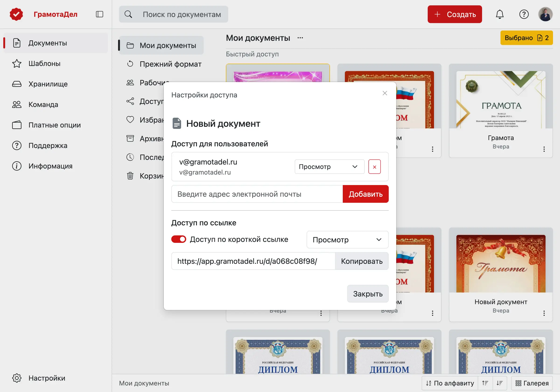Click the Создать button
560x392 pixels.
coord(455,14)
